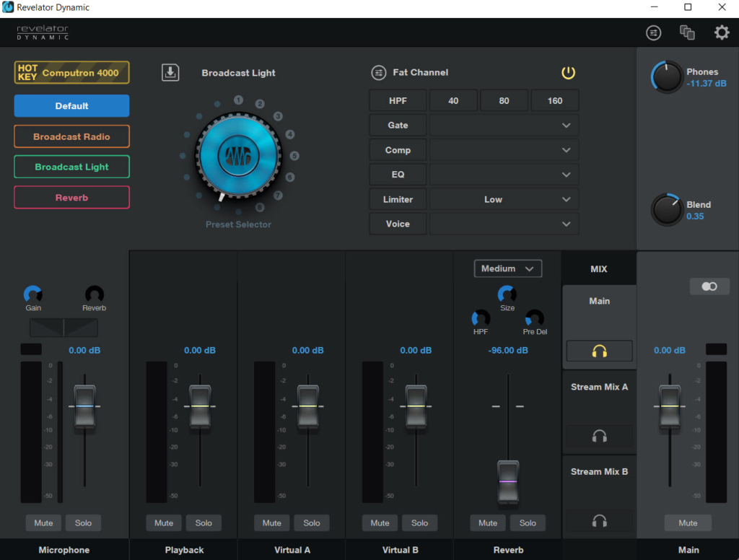Activate the Broadcast Radio preset
The image size is (739, 560).
pos(71,136)
